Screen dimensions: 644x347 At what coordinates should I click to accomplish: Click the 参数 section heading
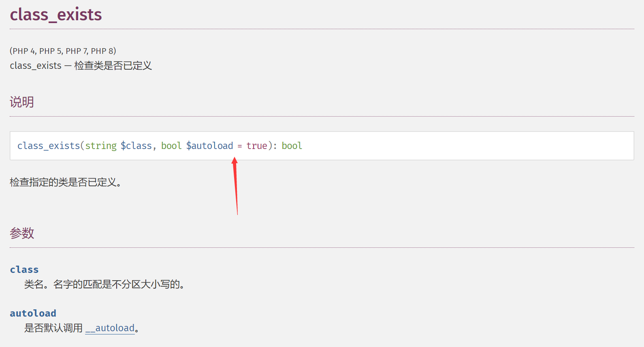coord(22,233)
